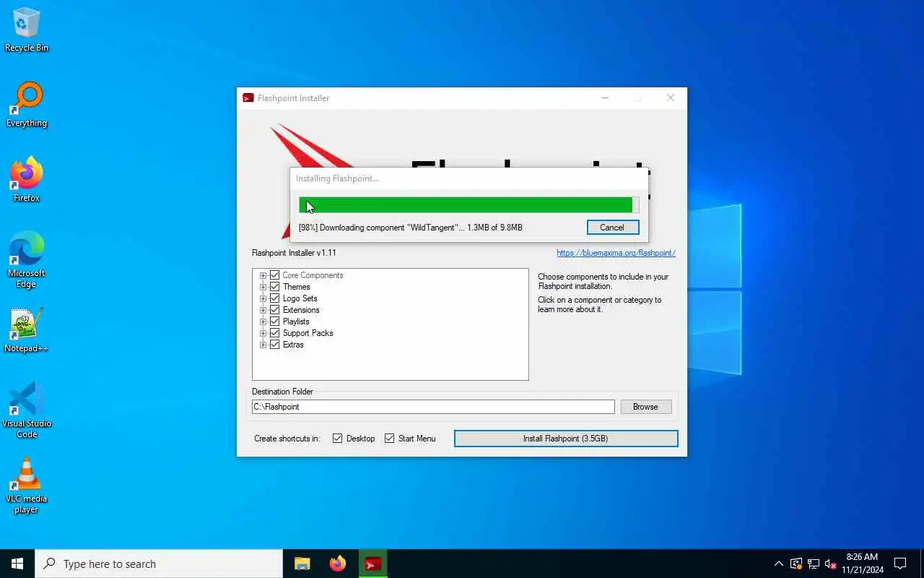The width and height of the screenshot is (924, 578).
Task: Open the Recycle Bin desktop icon
Action: (27, 30)
